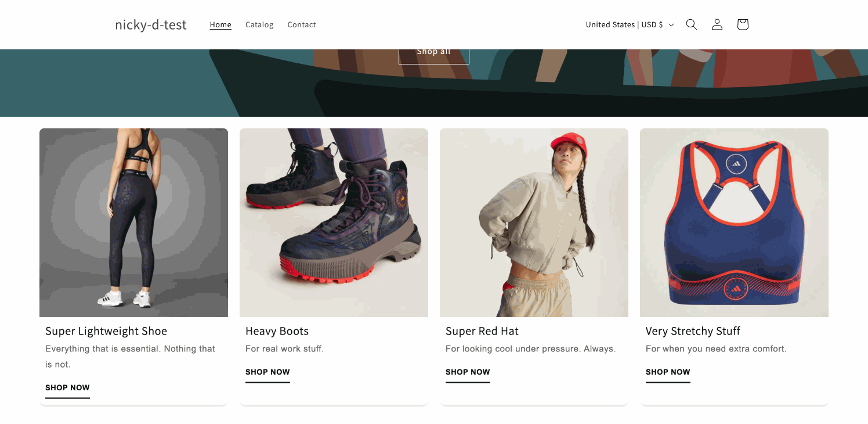This screenshot has height=424, width=868.
Task: Click Shop Now under Very Stretchy Stuff
Action: (x=668, y=372)
